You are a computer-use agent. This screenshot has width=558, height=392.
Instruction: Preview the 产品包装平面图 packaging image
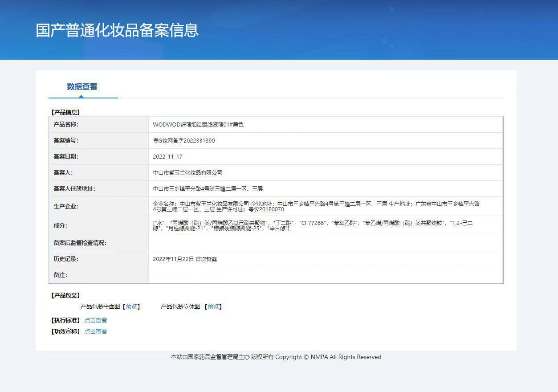click(131, 306)
